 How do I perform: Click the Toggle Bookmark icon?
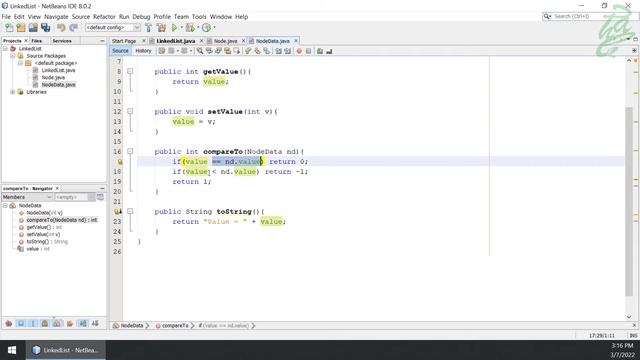267,51
